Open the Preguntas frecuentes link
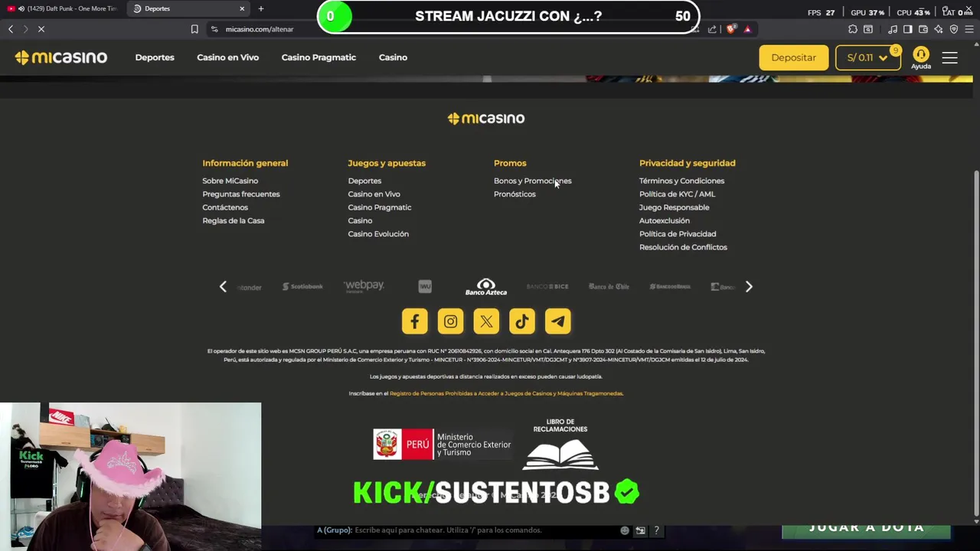 coord(241,194)
